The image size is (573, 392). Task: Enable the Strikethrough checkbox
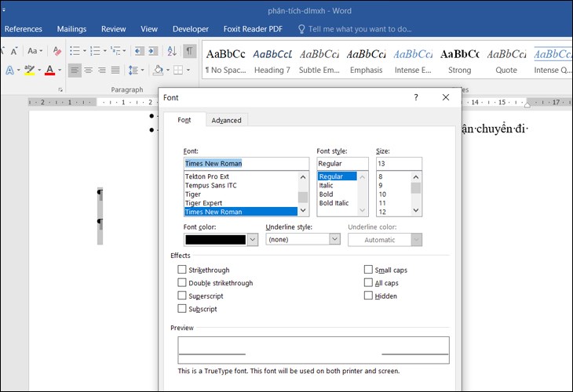[x=182, y=270]
